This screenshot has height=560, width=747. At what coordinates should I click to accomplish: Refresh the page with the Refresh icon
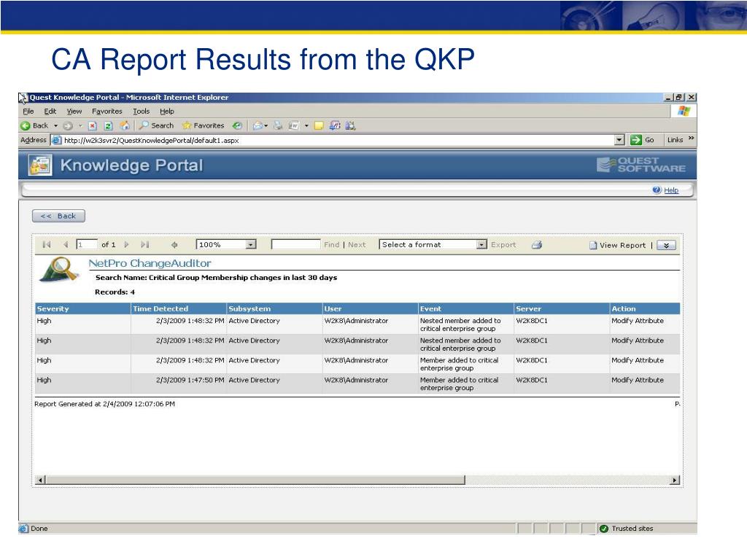[x=109, y=125]
